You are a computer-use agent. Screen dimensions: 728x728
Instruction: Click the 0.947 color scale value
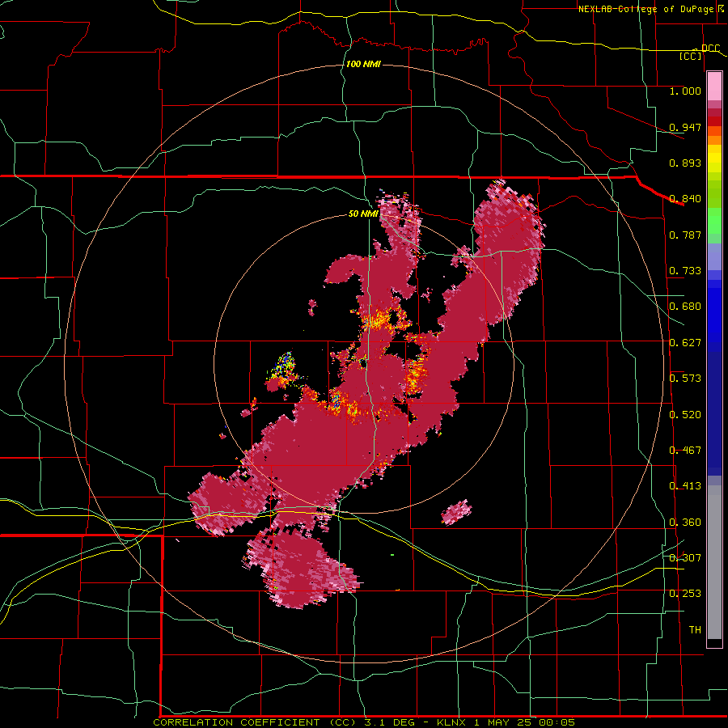click(x=685, y=127)
